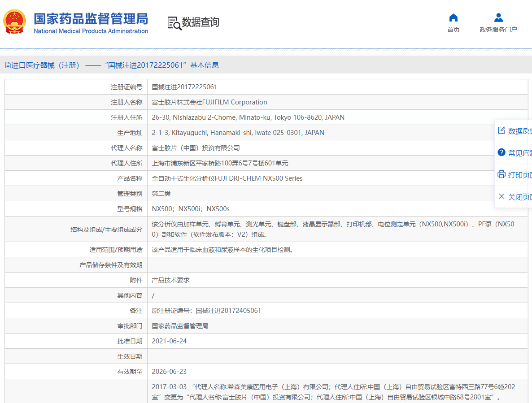Screen dimensions: 532x403
Task: Close the page using X icon
Action: coord(501,196)
